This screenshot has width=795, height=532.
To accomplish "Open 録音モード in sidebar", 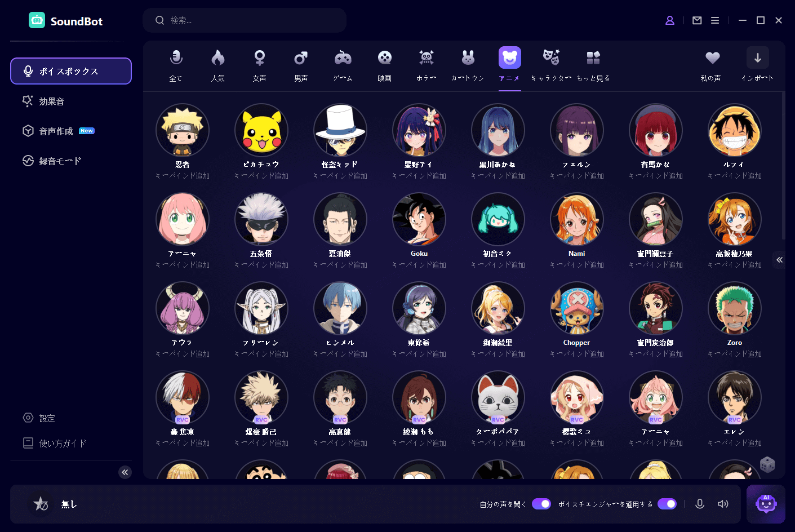I will pyautogui.click(x=71, y=161).
